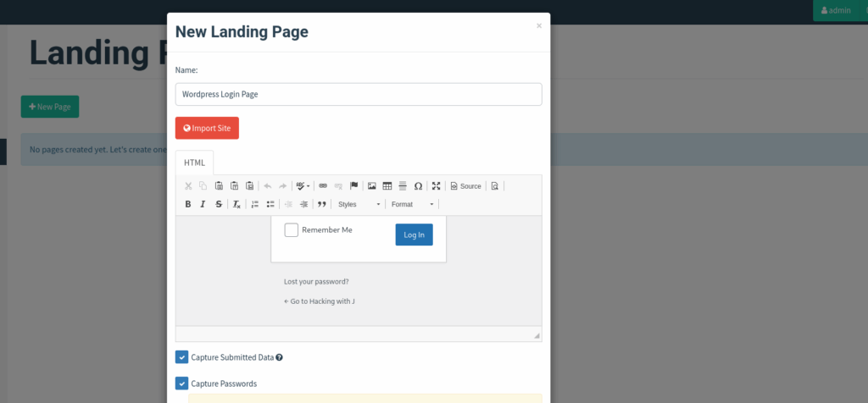Click the Paste clipboard icon
Viewport: 868px width, 403px height.
[219, 186]
